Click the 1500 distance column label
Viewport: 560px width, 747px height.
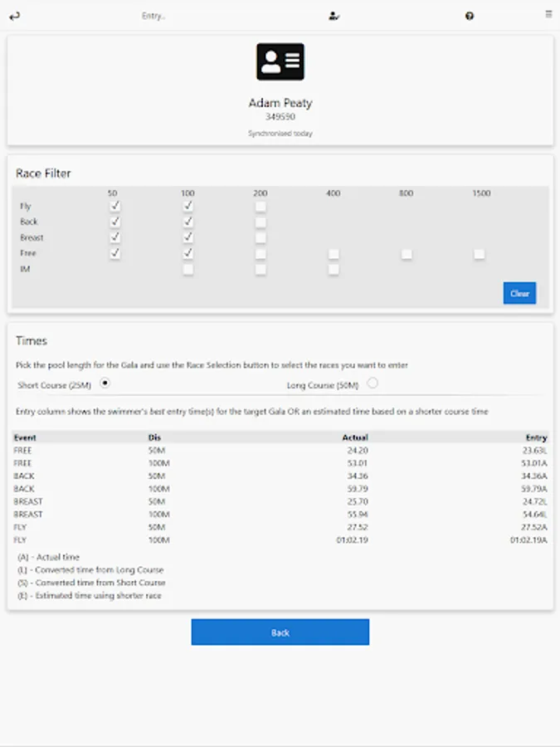click(x=481, y=193)
